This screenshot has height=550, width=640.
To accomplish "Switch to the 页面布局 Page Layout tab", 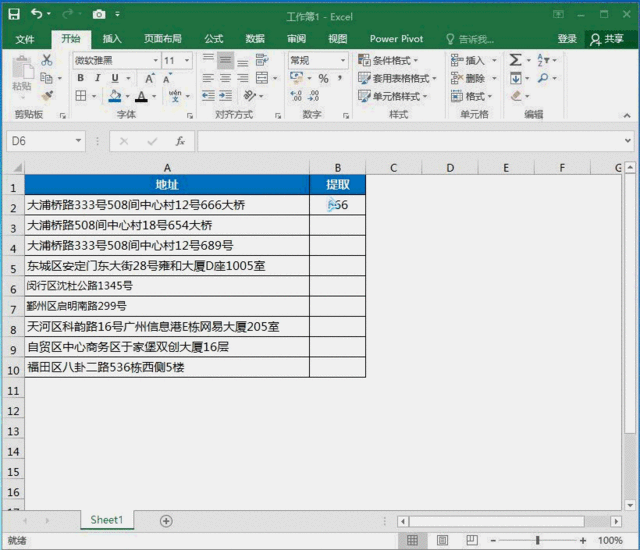I will coord(162,39).
